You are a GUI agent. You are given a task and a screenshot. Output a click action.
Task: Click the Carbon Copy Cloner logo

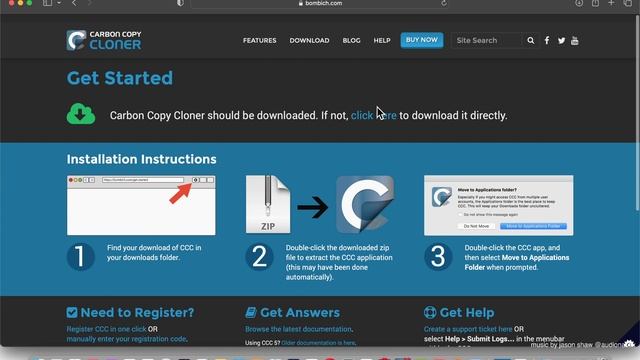[x=104, y=40]
